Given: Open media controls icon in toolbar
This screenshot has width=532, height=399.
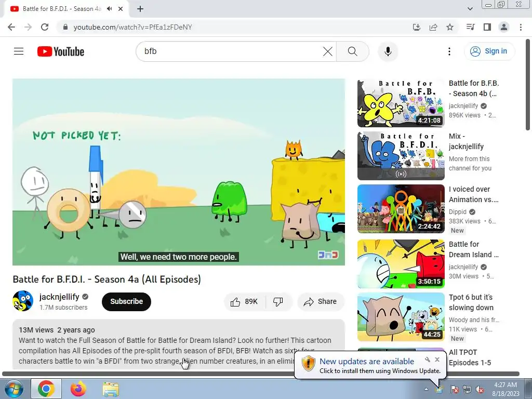Looking at the screenshot, I should tap(470, 27).
